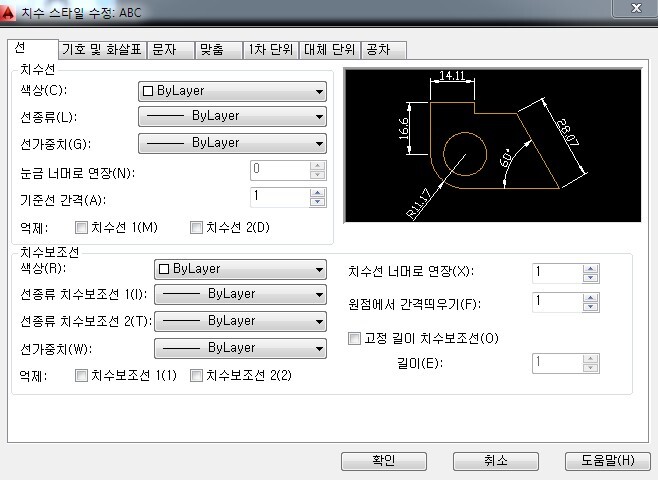This screenshot has height=480, width=658.
Task: Open the 공차 tab
Action: pyautogui.click(x=383, y=50)
